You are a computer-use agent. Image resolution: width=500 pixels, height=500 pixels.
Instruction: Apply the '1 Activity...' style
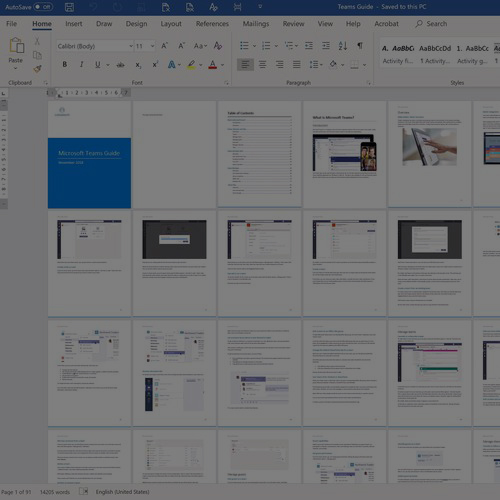pyautogui.click(x=435, y=54)
